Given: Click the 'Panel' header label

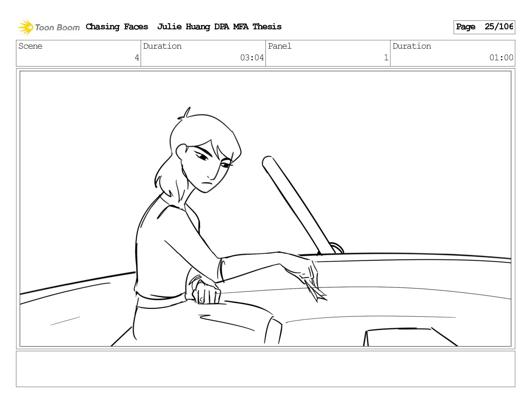Looking at the screenshot, I should click(x=280, y=46).
